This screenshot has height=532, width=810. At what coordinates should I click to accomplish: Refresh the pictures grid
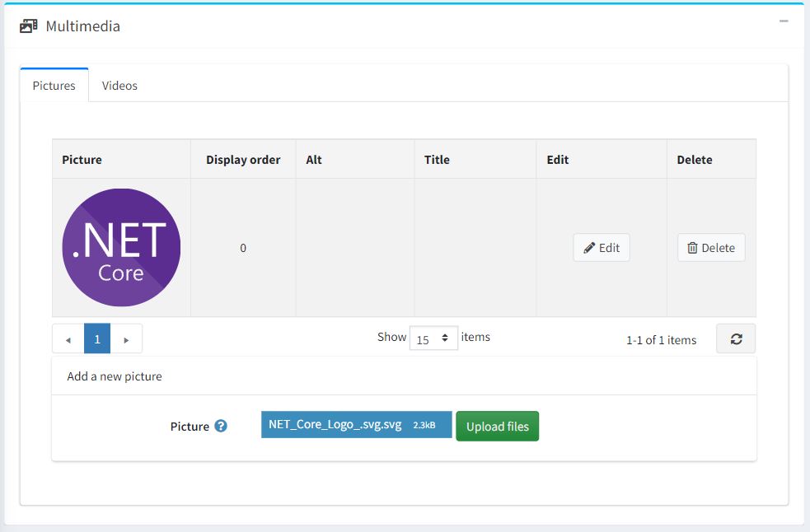pyautogui.click(x=736, y=339)
